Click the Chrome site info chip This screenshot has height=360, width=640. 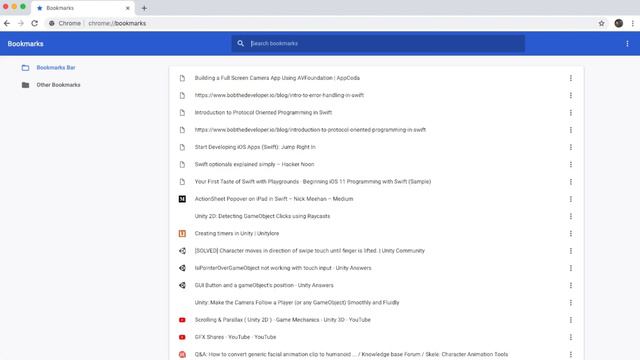[x=65, y=23]
